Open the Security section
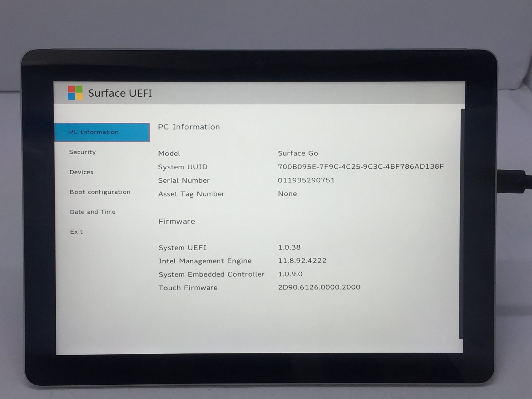The width and height of the screenshot is (532, 399). point(82,152)
